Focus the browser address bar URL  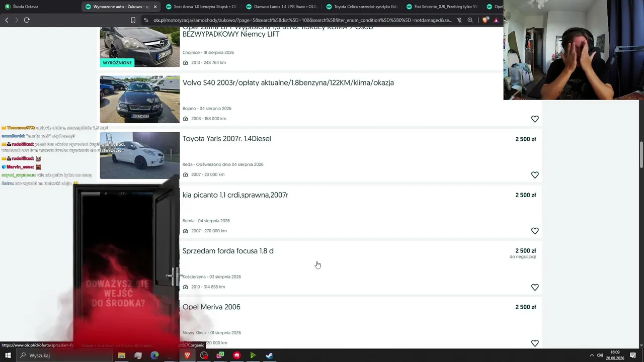pyautogui.click(x=302, y=20)
